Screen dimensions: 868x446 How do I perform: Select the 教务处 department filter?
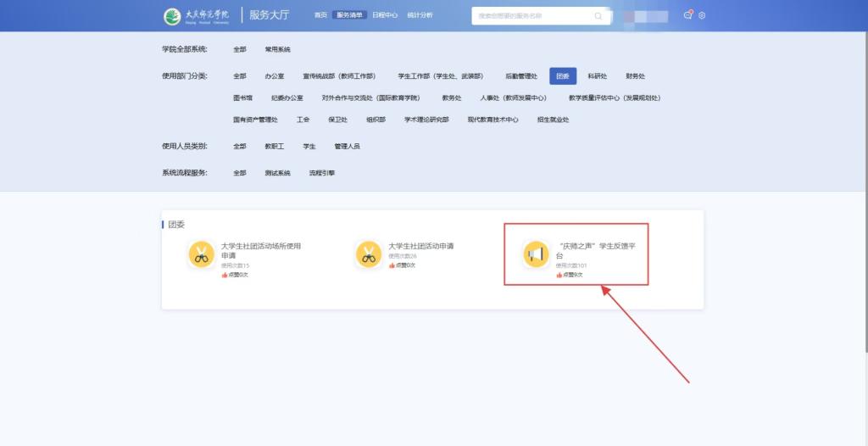click(x=452, y=98)
